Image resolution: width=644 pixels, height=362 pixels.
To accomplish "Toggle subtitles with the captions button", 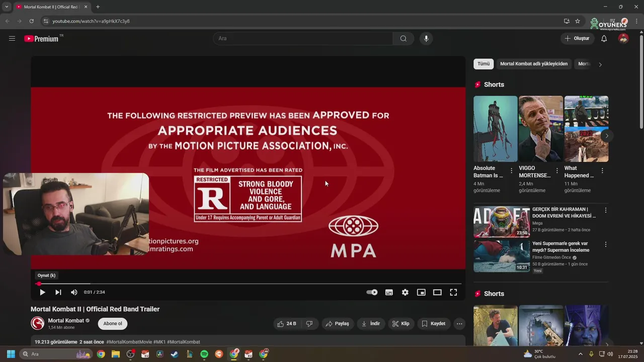I will (x=389, y=292).
